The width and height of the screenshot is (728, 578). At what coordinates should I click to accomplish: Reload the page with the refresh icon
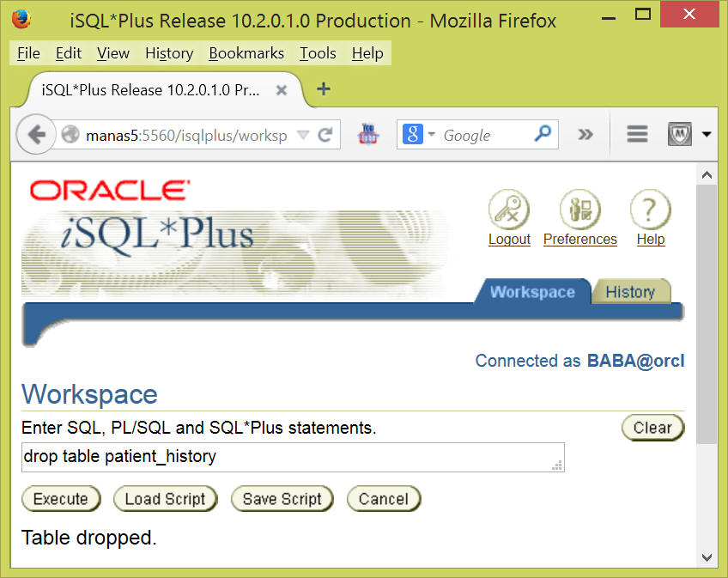(325, 135)
